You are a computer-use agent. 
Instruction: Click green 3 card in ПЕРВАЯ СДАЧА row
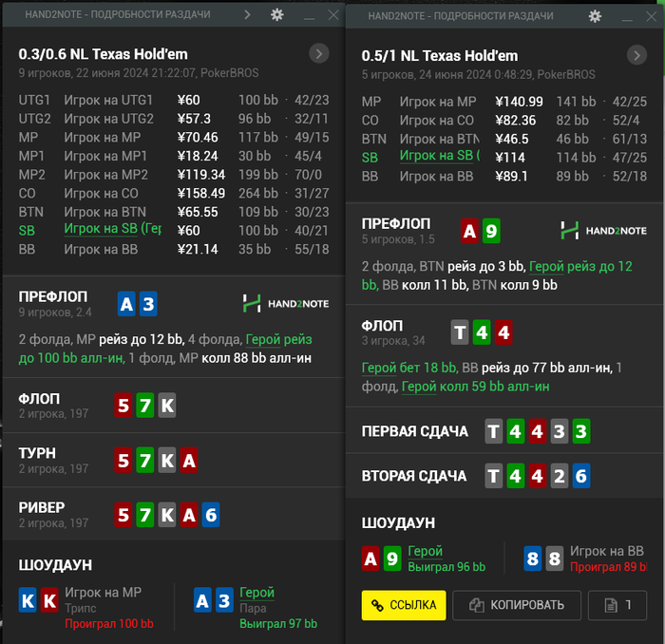coord(581,431)
